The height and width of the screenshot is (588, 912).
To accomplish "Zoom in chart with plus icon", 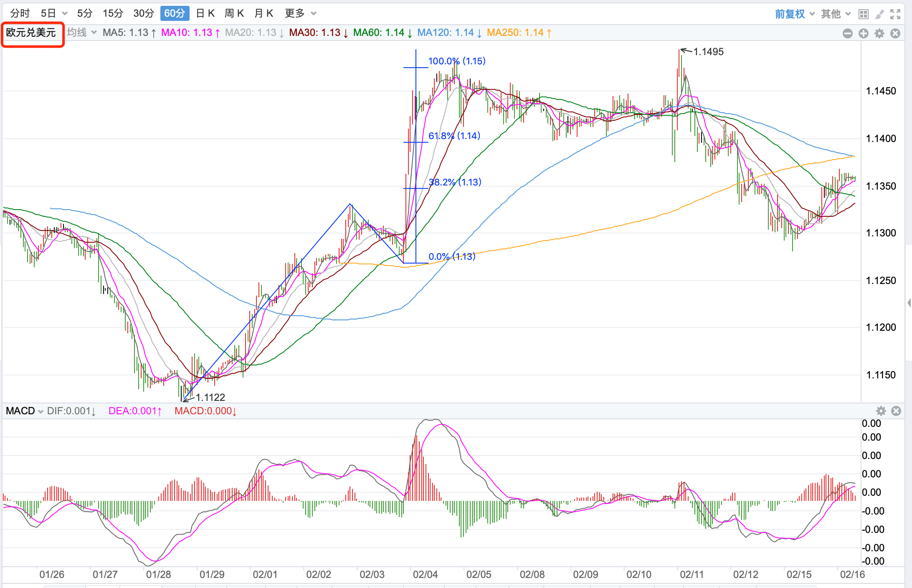I will [864, 33].
